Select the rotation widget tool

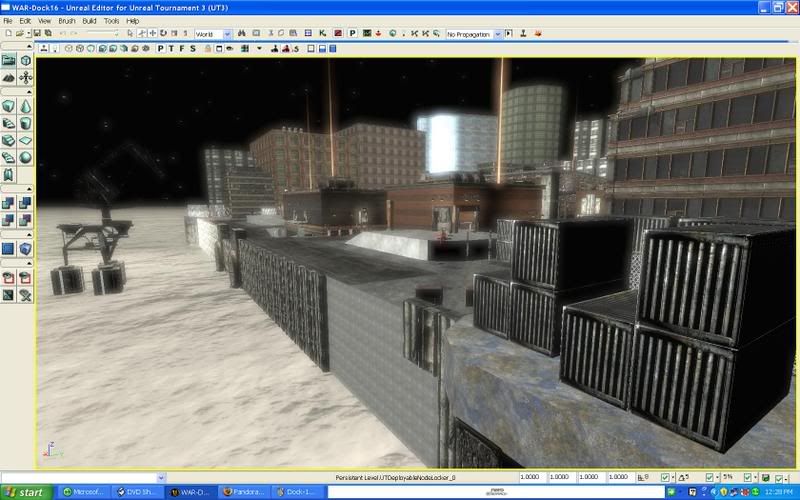pyautogui.click(x=163, y=33)
